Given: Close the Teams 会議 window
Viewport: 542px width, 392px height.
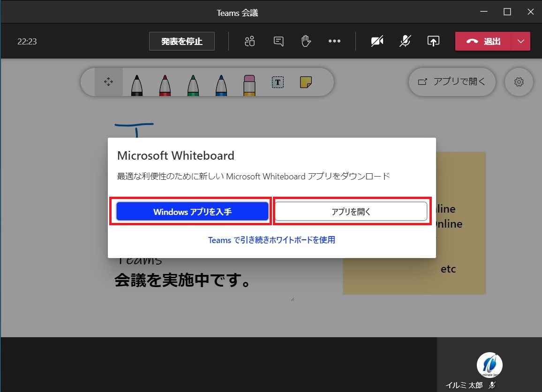Looking at the screenshot, I should click(531, 12).
